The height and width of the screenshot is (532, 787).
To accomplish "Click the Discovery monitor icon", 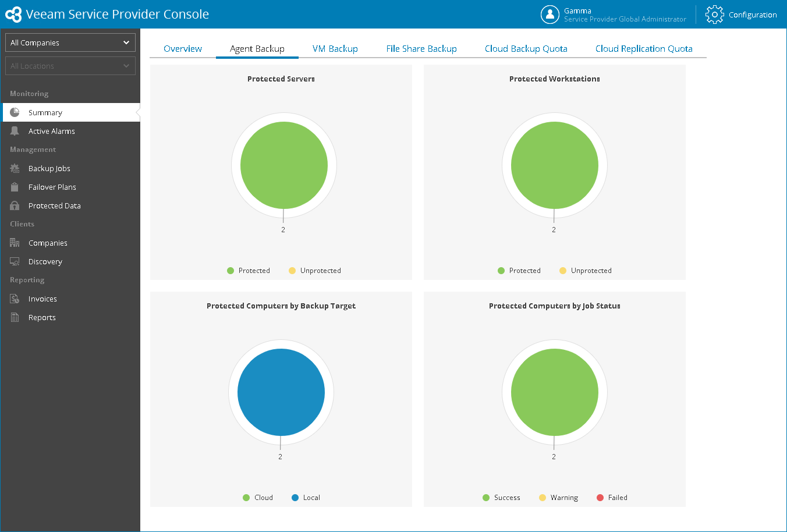I will coord(15,261).
